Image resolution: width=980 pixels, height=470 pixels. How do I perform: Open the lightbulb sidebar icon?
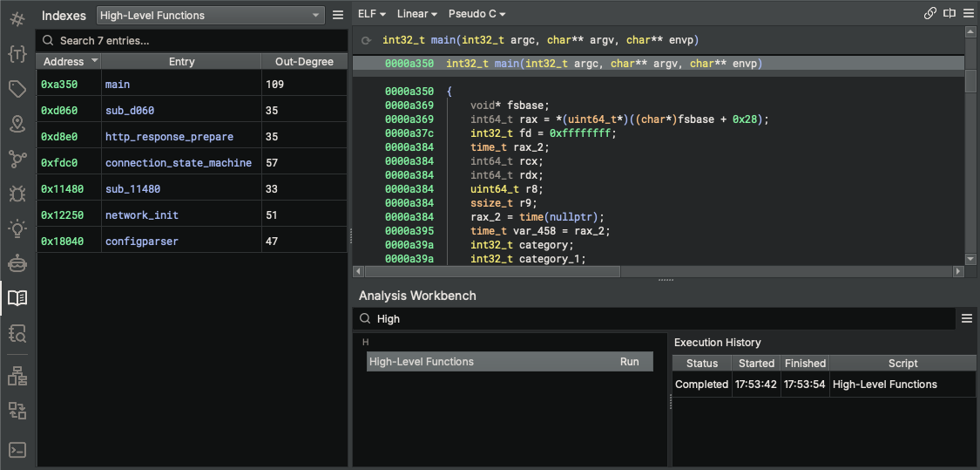pos(17,228)
